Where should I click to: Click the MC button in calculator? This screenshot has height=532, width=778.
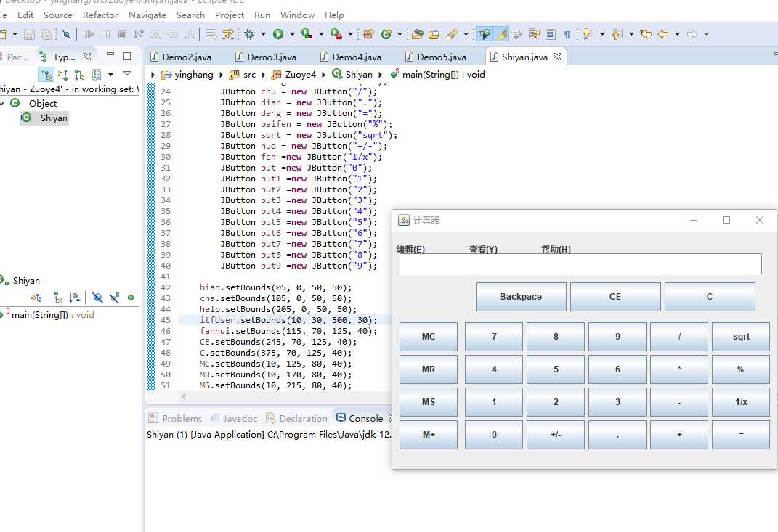point(428,337)
